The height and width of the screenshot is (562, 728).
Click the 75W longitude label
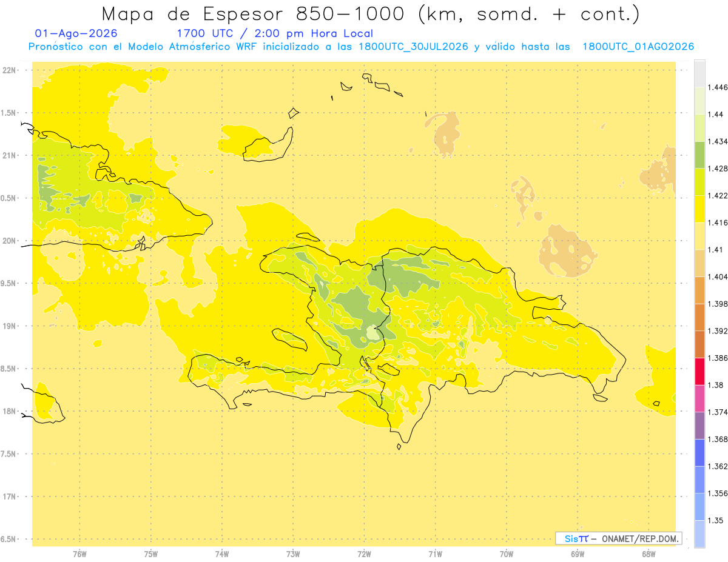click(x=151, y=553)
